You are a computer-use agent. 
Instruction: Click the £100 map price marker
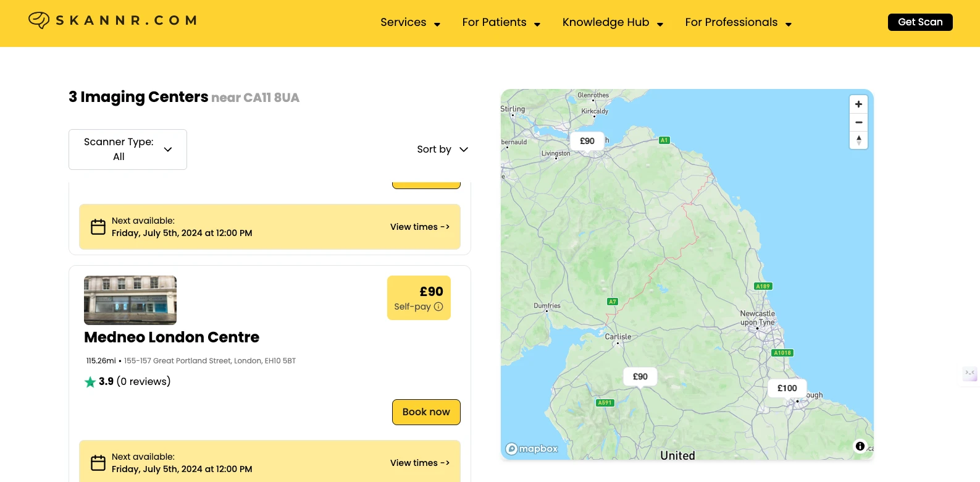(787, 388)
